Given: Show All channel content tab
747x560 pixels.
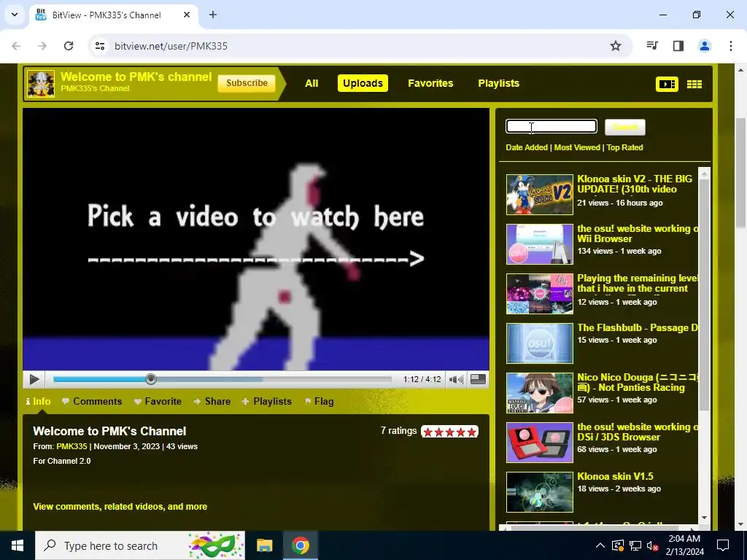Looking at the screenshot, I should [311, 83].
